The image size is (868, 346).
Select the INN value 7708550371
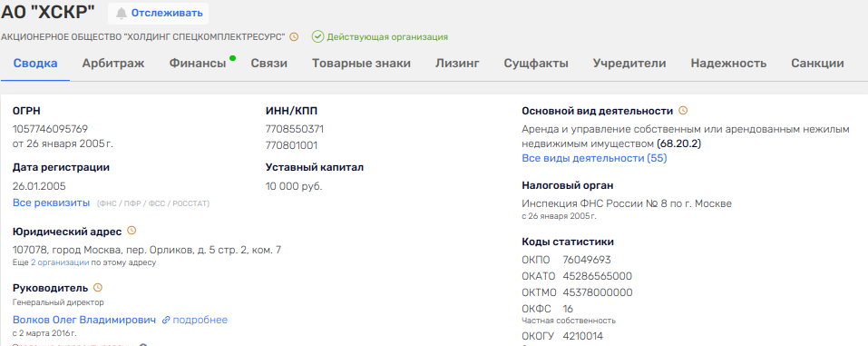click(295, 129)
